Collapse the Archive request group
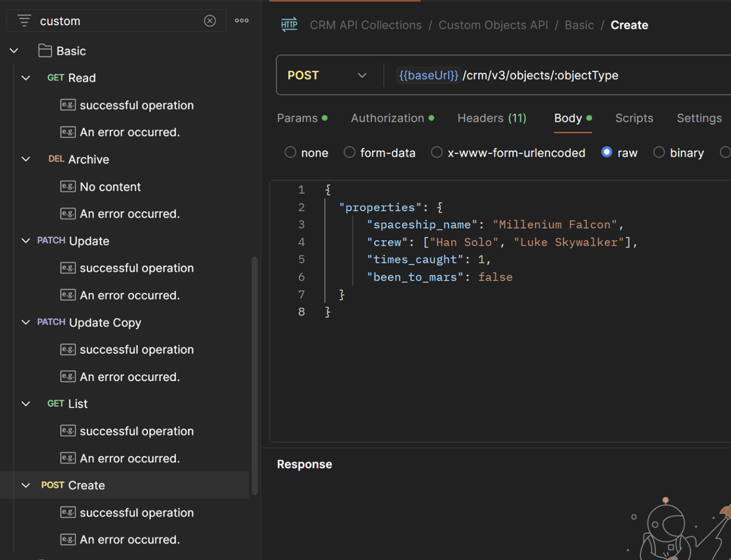The width and height of the screenshot is (731, 560). pyautogui.click(x=25, y=159)
